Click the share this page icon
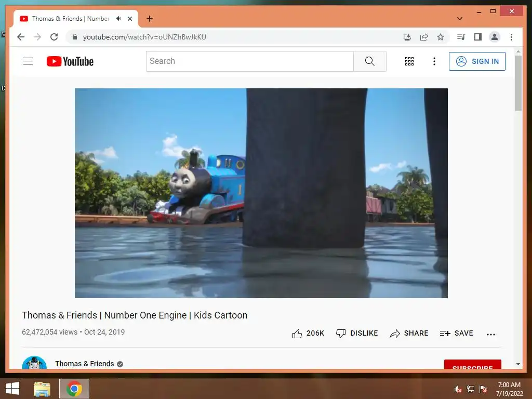Viewport: 532px width, 399px height. (424, 37)
